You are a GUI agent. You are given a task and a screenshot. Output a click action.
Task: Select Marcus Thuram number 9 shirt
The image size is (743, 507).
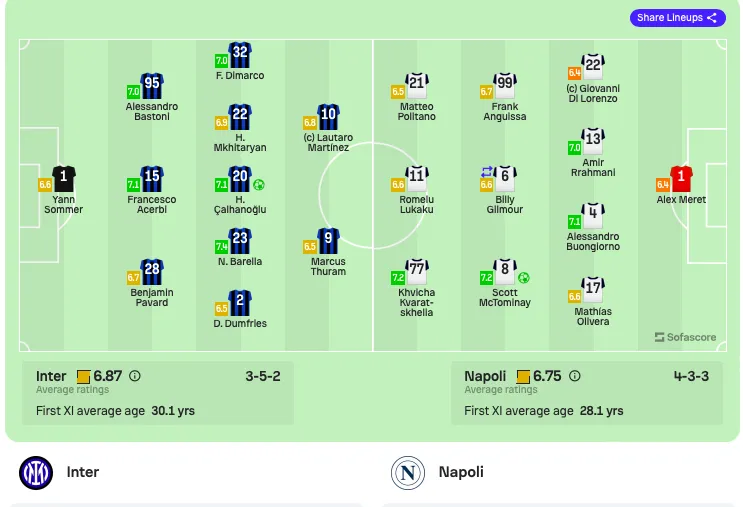click(328, 240)
